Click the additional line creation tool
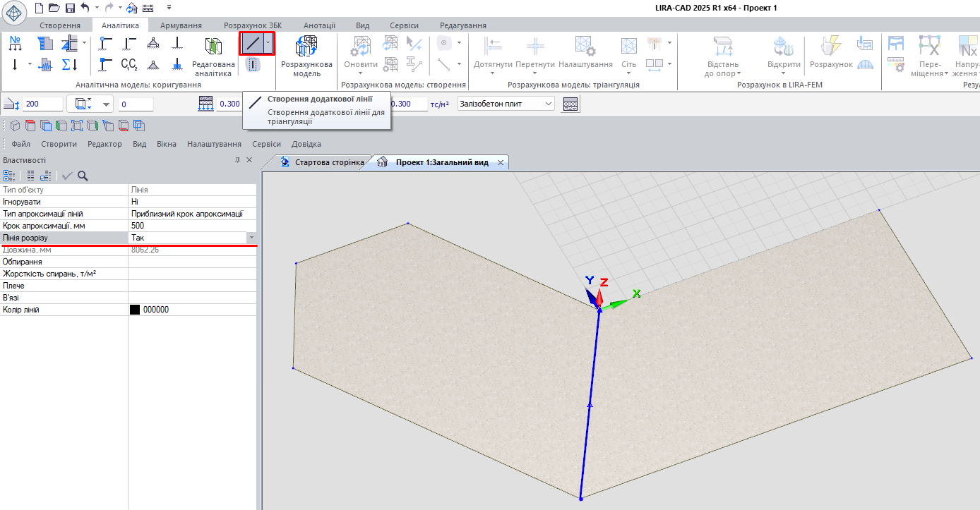The height and width of the screenshot is (510, 980). point(252,44)
